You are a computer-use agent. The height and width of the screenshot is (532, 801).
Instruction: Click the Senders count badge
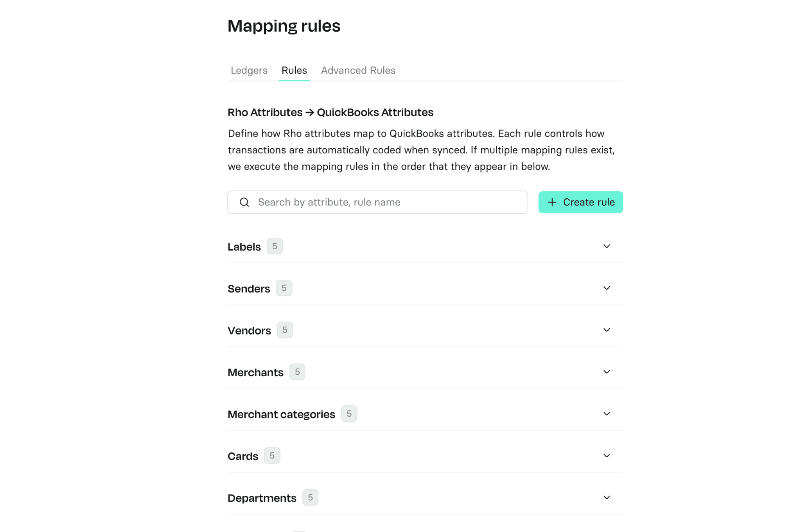[284, 288]
